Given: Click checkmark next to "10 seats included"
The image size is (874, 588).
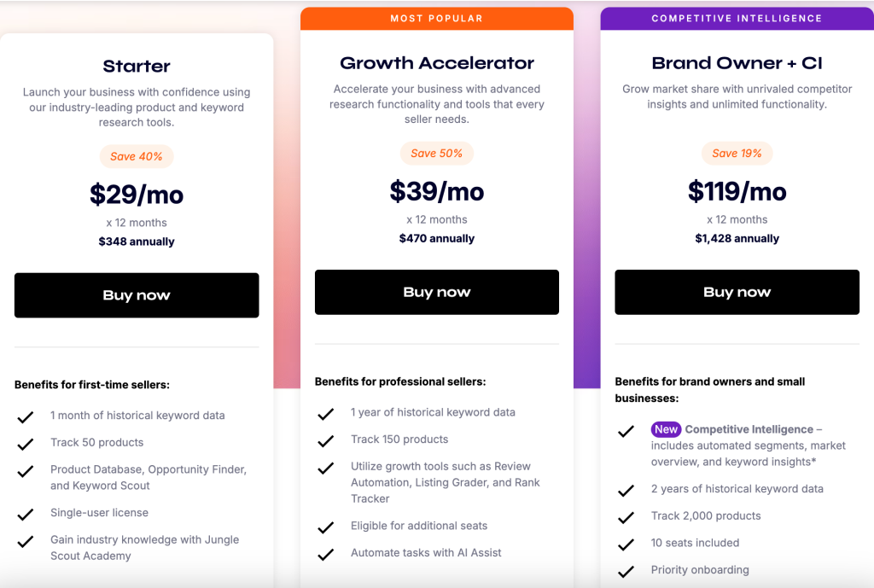Looking at the screenshot, I should [626, 544].
